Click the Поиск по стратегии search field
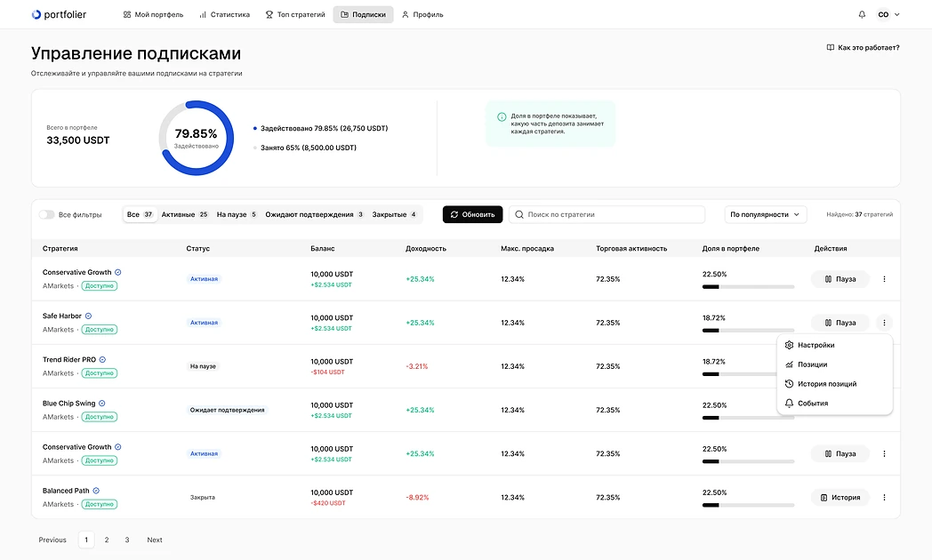 pos(607,214)
